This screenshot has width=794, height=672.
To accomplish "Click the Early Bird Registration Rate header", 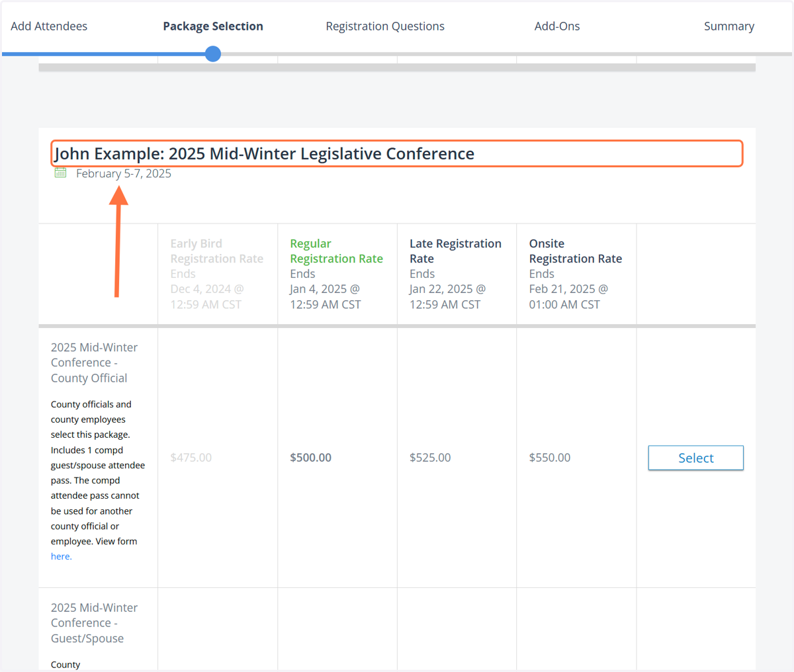I will point(217,251).
